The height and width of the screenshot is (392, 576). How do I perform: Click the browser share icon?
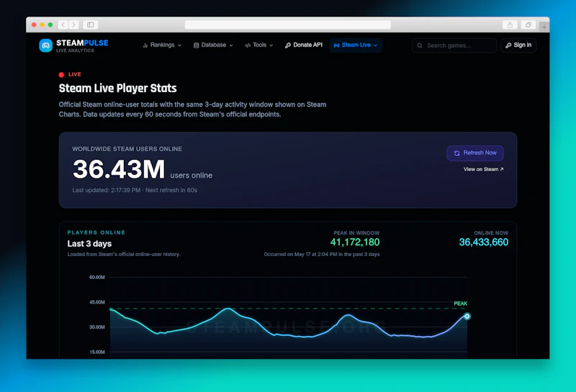point(510,25)
